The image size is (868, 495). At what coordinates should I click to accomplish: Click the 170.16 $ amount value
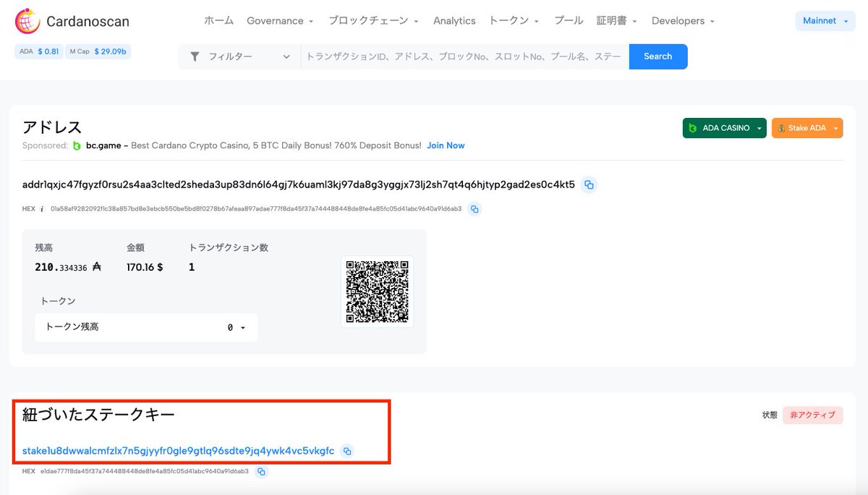tap(145, 267)
